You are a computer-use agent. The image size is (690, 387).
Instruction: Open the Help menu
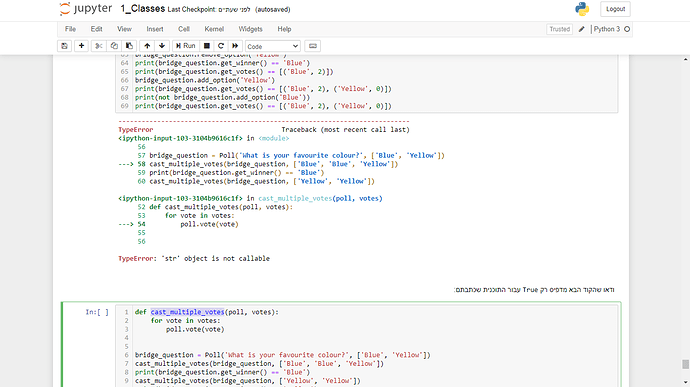(284, 29)
